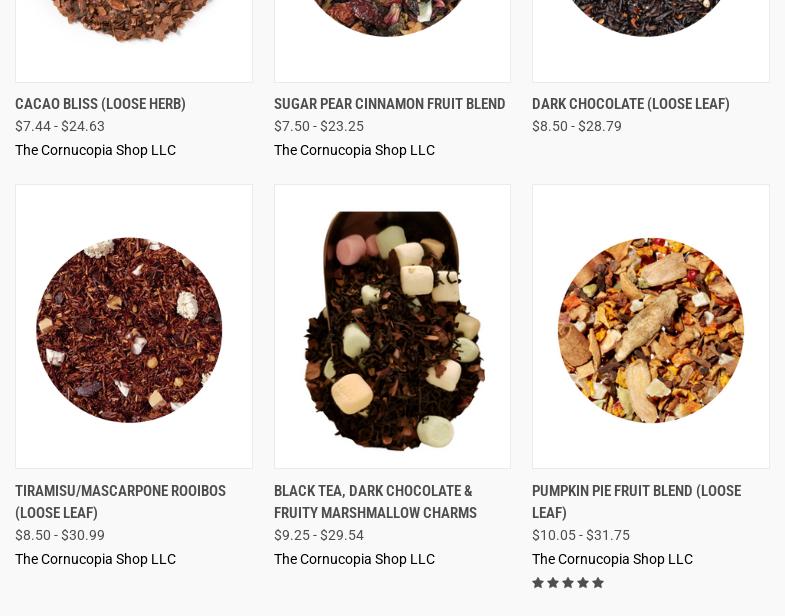Click vendor name under Pumpkin Pie Fruit Blend
785x616 pixels.
[x=613, y=559]
